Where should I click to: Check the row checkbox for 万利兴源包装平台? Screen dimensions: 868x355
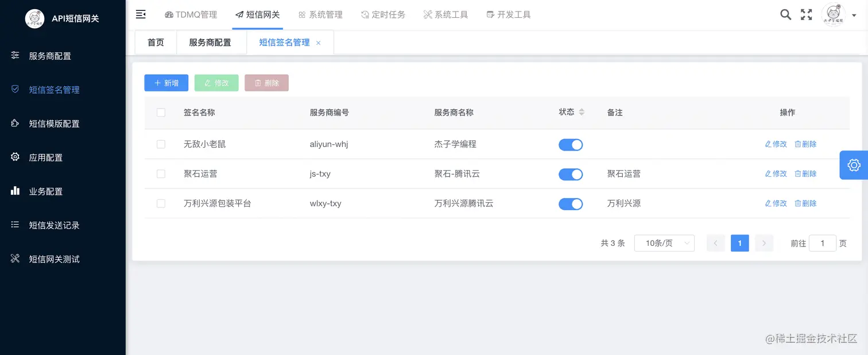point(161,203)
